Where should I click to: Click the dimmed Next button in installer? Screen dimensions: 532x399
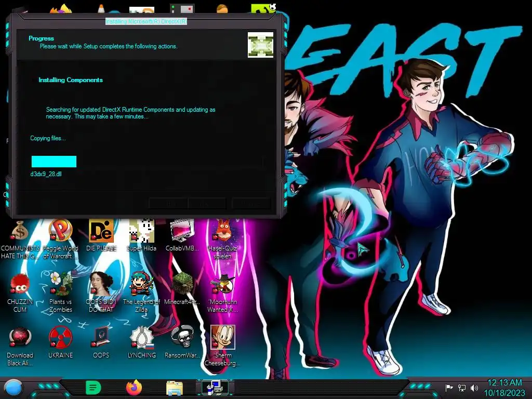tap(206, 203)
